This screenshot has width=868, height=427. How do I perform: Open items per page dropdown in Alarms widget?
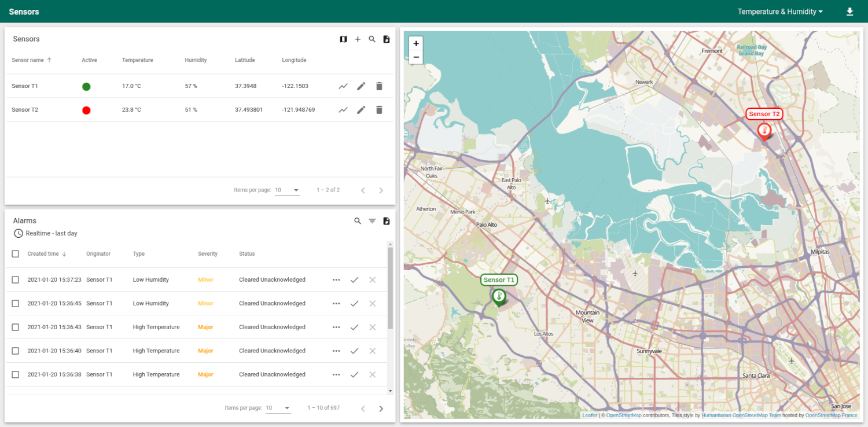[x=278, y=408]
